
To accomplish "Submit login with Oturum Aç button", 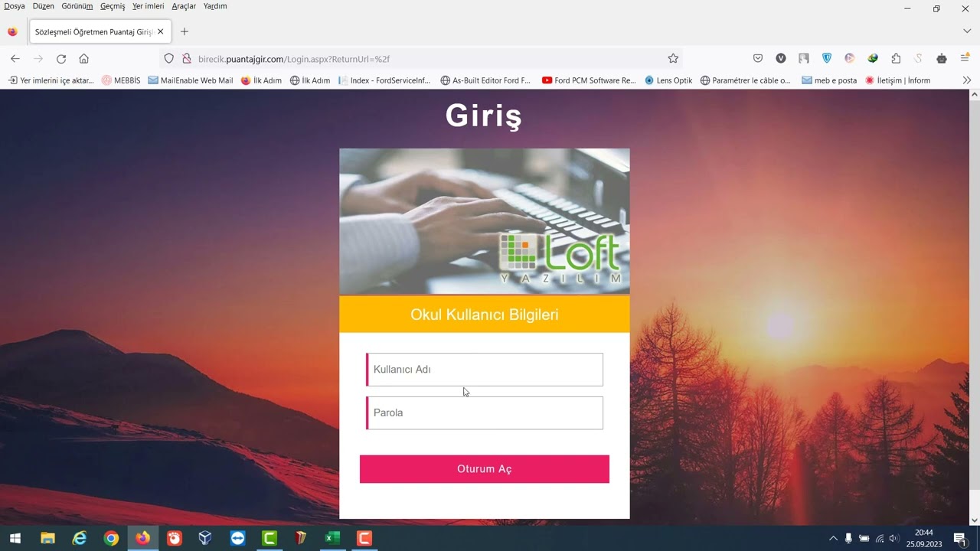I will click(x=485, y=469).
